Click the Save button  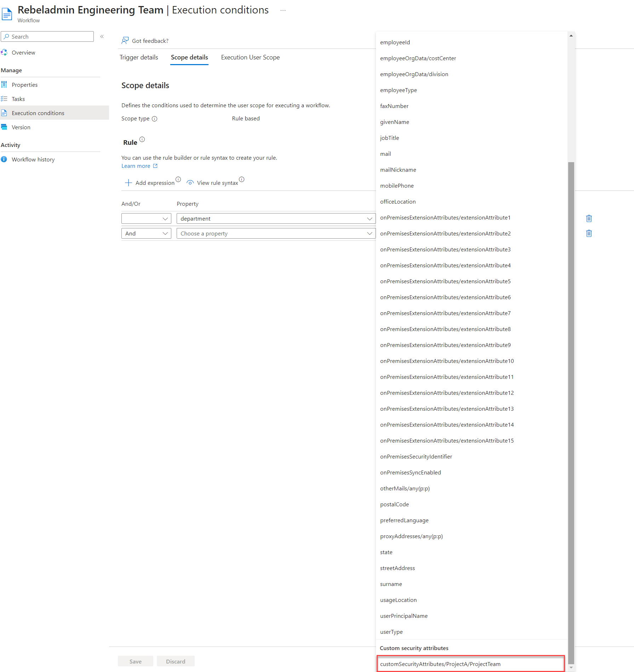pyautogui.click(x=136, y=661)
